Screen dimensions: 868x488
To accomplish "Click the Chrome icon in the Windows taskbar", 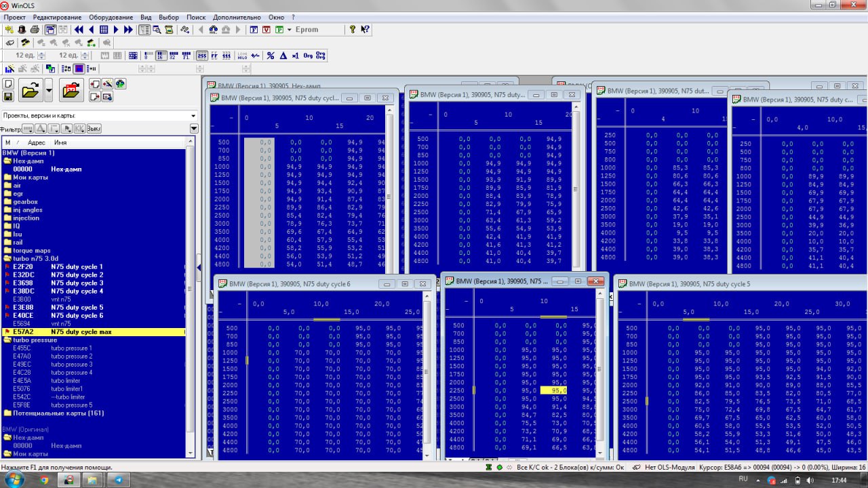I will [x=44, y=480].
